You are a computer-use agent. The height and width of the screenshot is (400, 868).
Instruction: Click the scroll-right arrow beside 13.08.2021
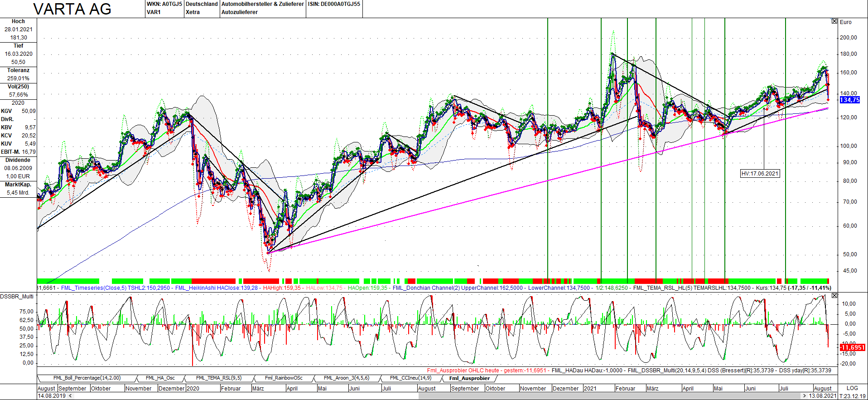(805, 396)
